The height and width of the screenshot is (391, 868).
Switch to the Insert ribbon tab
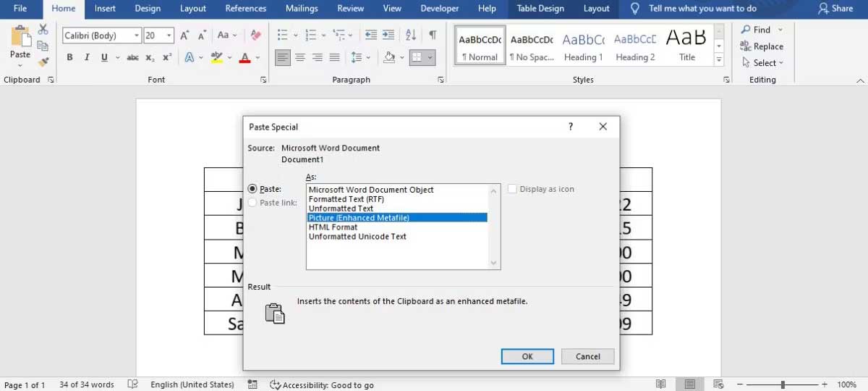tap(105, 9)
